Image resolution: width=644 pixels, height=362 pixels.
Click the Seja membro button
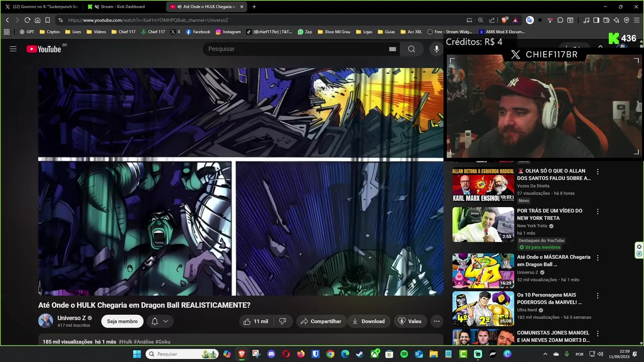pos(122,321)
